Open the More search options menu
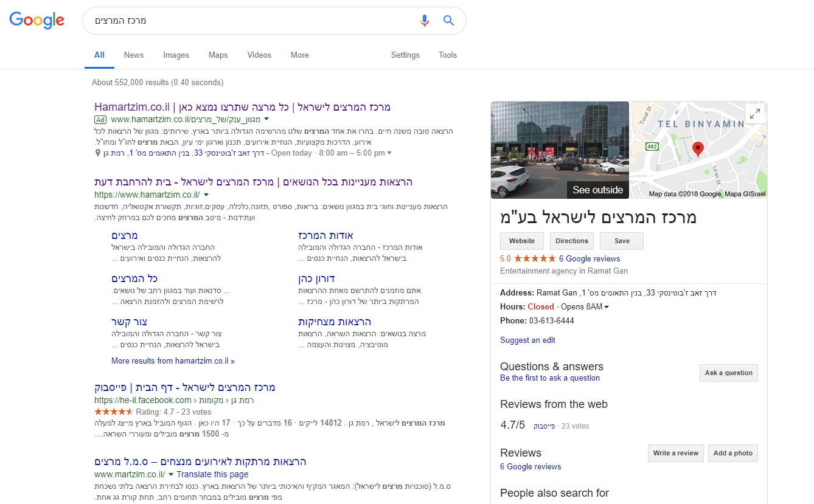Screen dimensions: 814x504 (x=299, y=55)
